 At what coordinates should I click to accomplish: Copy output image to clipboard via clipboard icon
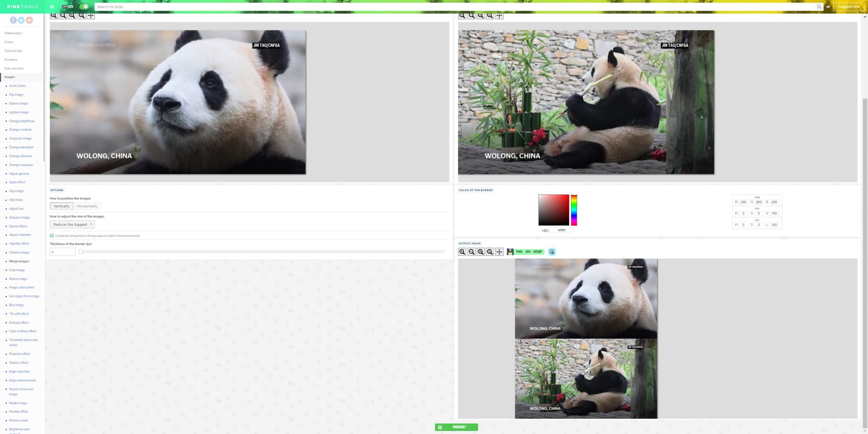551,252
